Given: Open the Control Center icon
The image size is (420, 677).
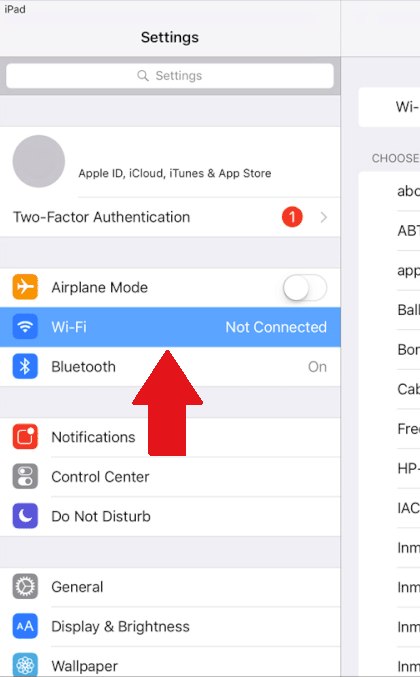Looking at the screenshot, I should tap(25, 476).
